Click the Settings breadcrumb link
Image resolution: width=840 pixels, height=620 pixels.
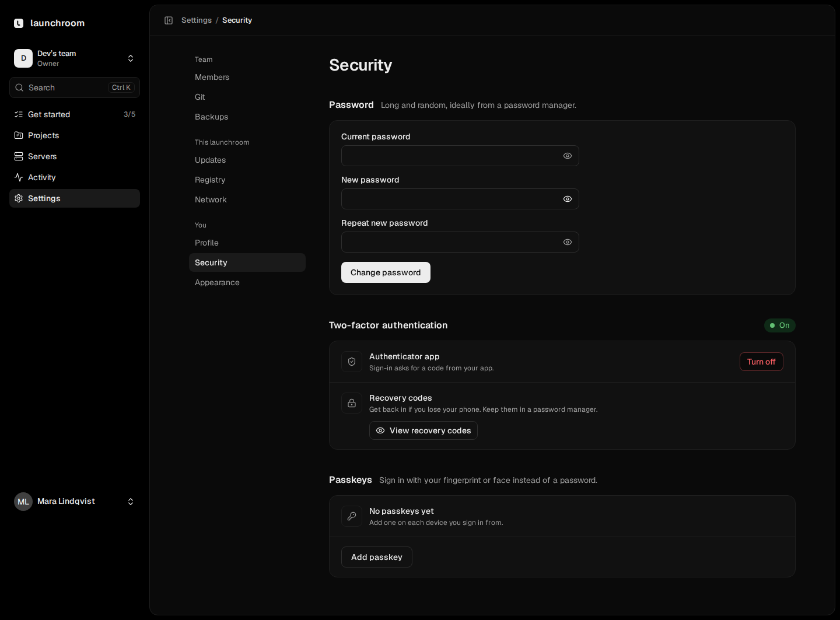click(x=197, y=20)
